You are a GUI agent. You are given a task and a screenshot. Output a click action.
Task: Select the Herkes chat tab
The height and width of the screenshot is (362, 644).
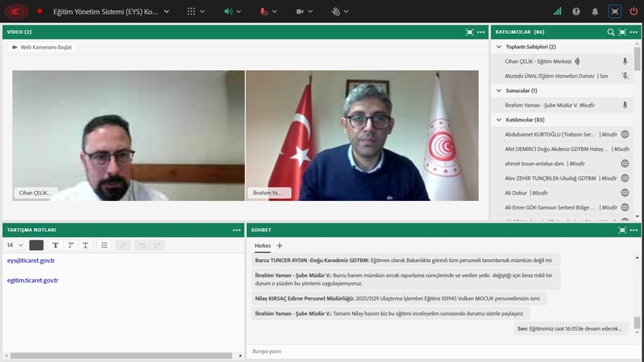click(263, 245)
